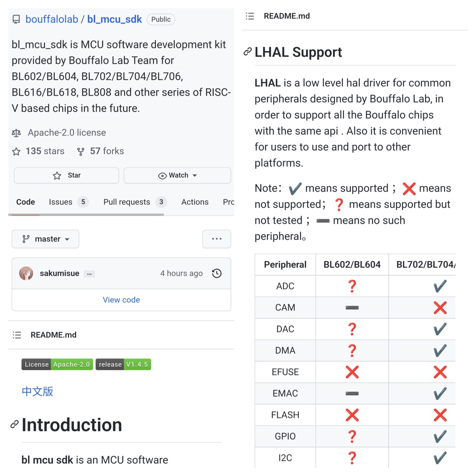476x476 pixels.
Task: Star the bl_mcu_sdk repository
Action: (67, 176)
